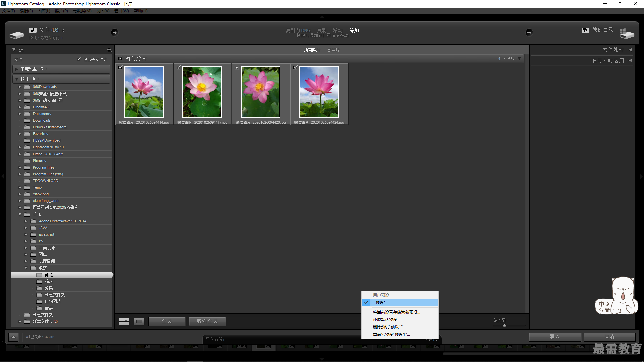Select 预设1 in the preset menu

point(400,303)
